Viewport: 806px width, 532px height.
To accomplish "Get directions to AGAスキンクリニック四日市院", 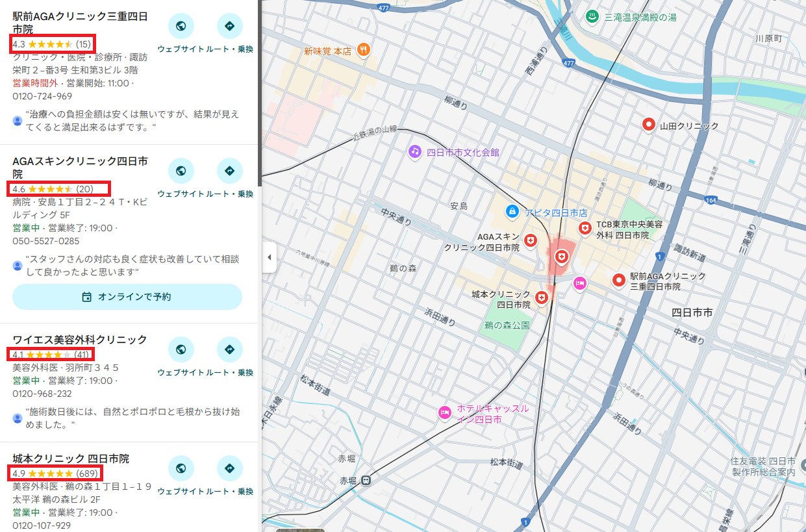I will pyautogui.click(x=229, y=171).
